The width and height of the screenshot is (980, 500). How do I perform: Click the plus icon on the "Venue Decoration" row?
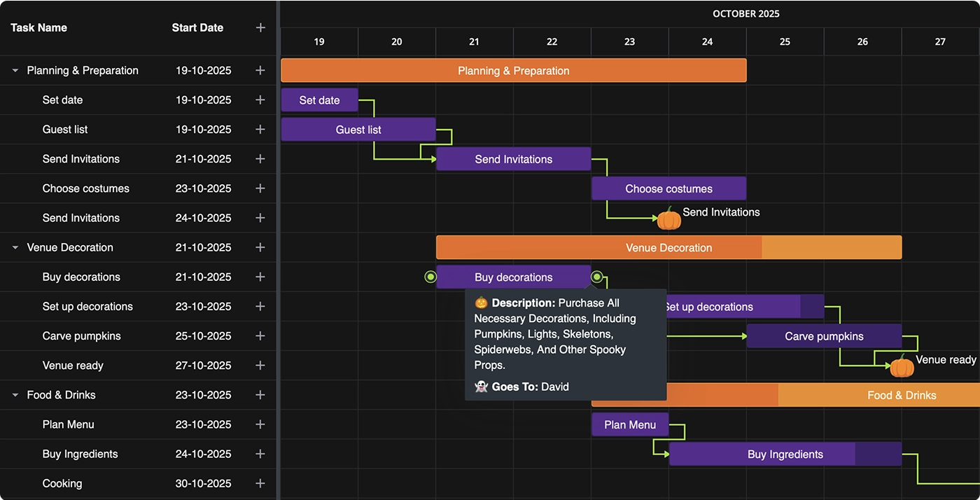[x=260, y=247]
